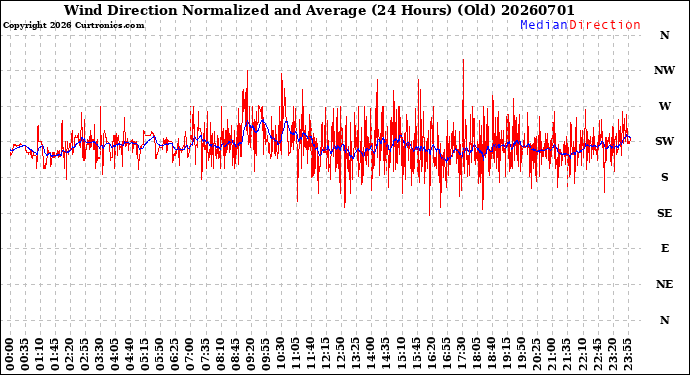Click the top N axis label
This screenshot has width=690, height=375.
click(664, 35)
